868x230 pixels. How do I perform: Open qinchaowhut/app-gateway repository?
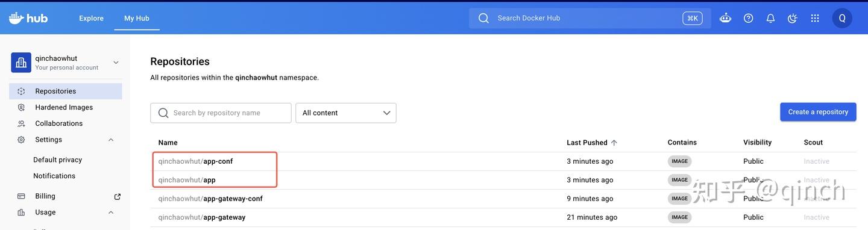click(x=202, y=217)
